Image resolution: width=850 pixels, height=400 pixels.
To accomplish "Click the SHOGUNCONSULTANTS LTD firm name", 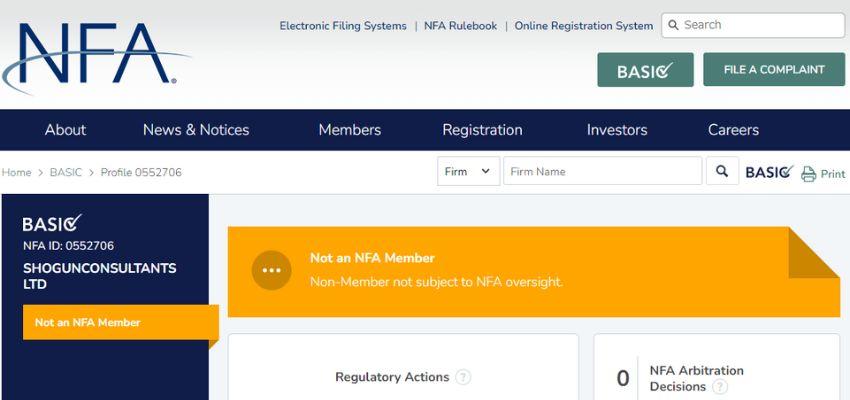I will click(x=100, y=276).
